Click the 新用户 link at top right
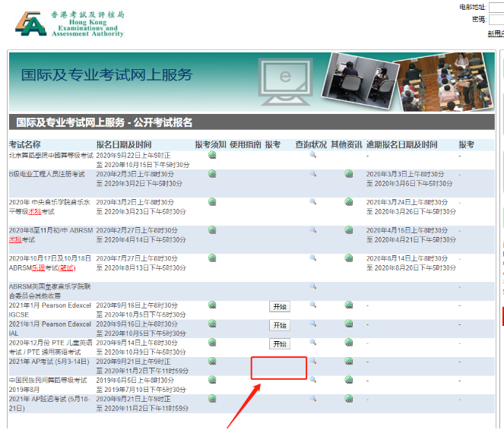 pyautogui.click(x=495, y=33)
